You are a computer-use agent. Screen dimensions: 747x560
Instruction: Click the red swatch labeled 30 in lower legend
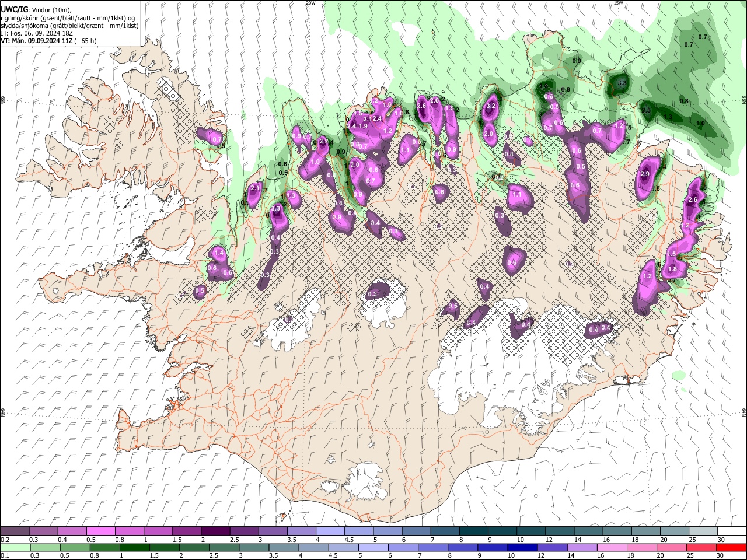tap(732, 547)
